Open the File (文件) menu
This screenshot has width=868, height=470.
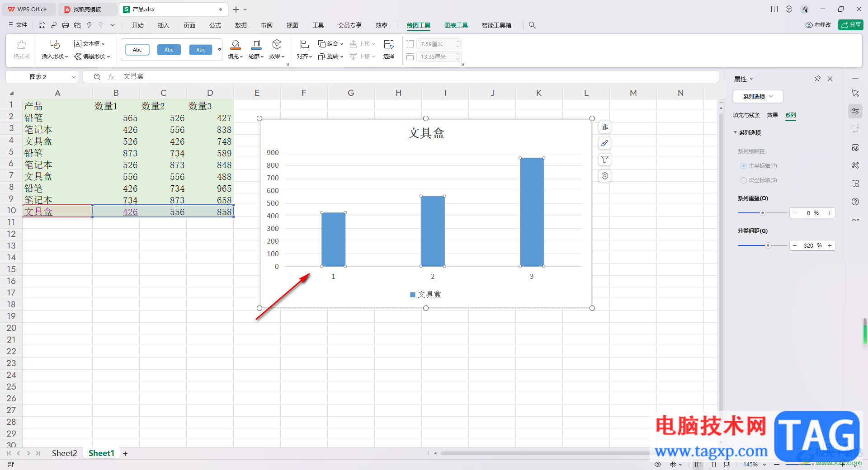coord(18,25)
